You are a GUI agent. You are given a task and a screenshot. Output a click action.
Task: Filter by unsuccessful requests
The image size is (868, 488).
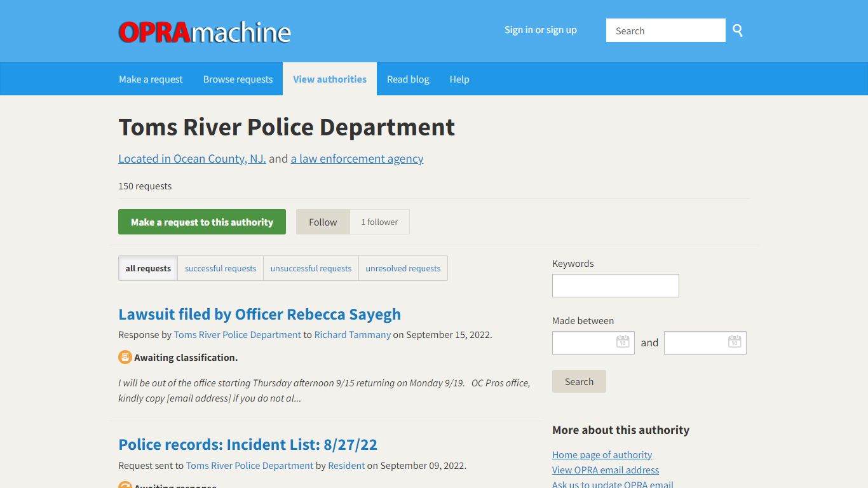(x=311, y=268)
